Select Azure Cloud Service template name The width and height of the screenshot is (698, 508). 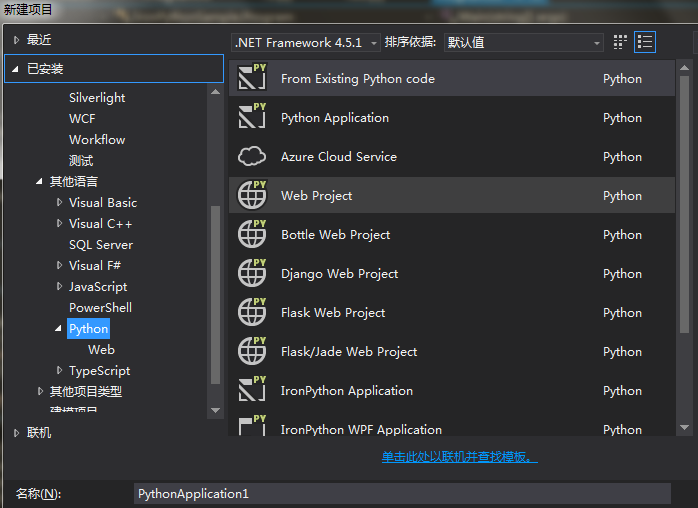click(339, 157)
